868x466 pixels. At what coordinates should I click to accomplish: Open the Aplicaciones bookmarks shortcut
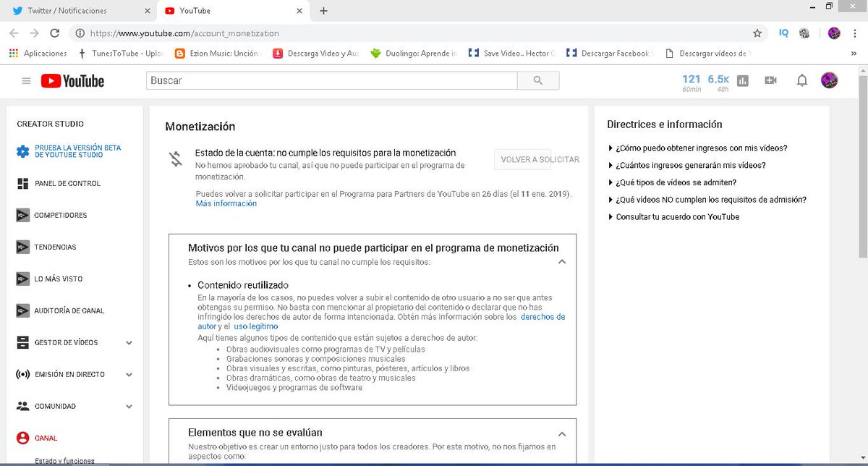click(x=38, y=54)
